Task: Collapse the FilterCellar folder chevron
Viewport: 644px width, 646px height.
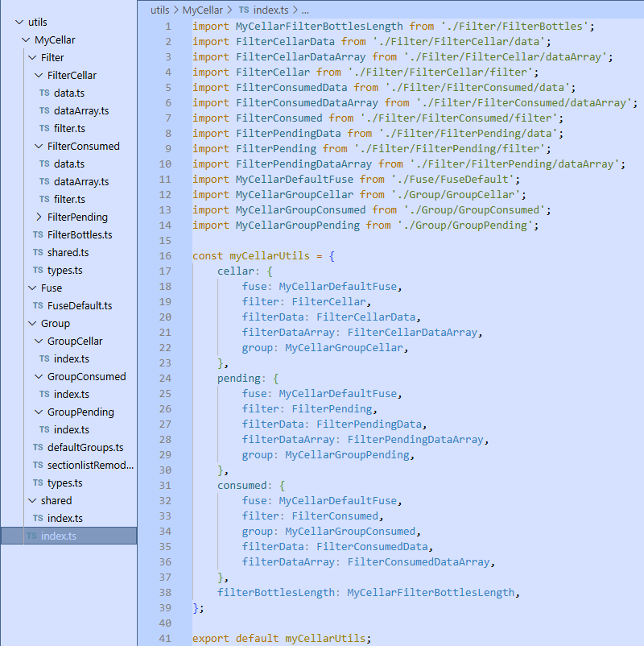Action: (39, 76)
